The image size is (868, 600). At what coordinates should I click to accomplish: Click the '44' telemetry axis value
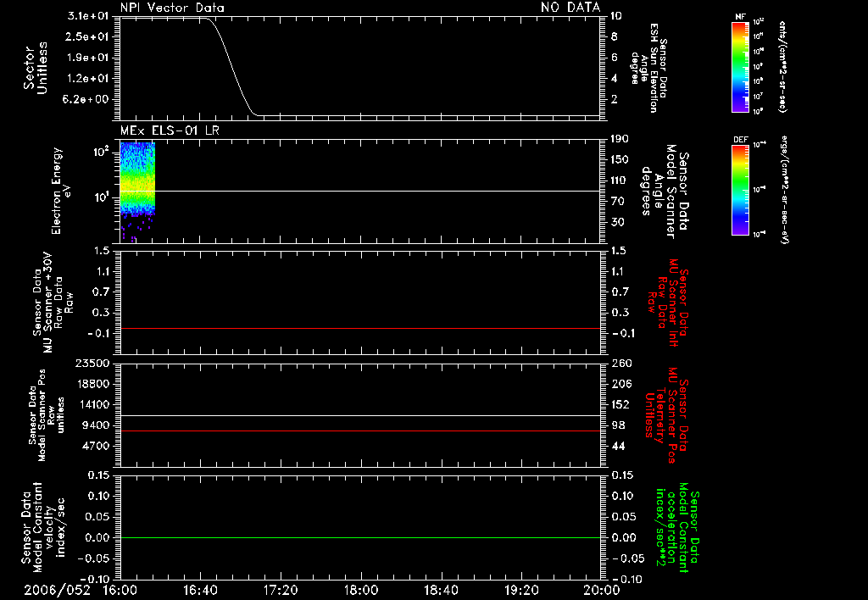click(618, 446)
